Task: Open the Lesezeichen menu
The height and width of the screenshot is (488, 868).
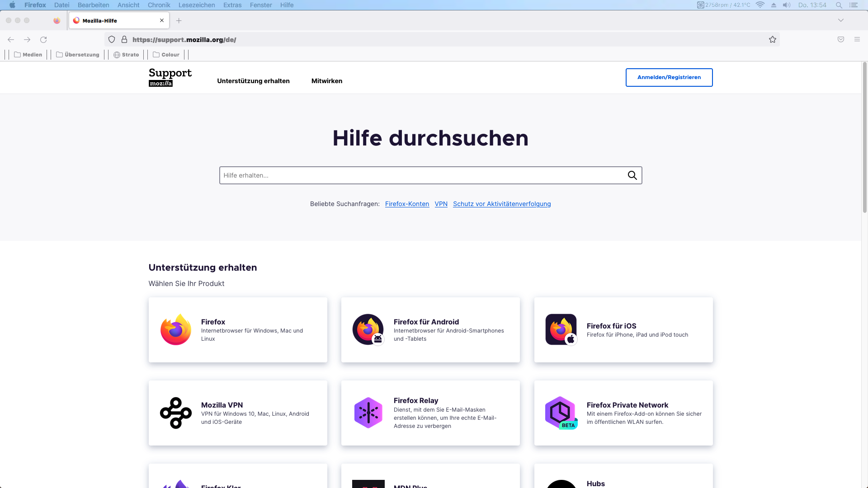Action: pos(197,5)
